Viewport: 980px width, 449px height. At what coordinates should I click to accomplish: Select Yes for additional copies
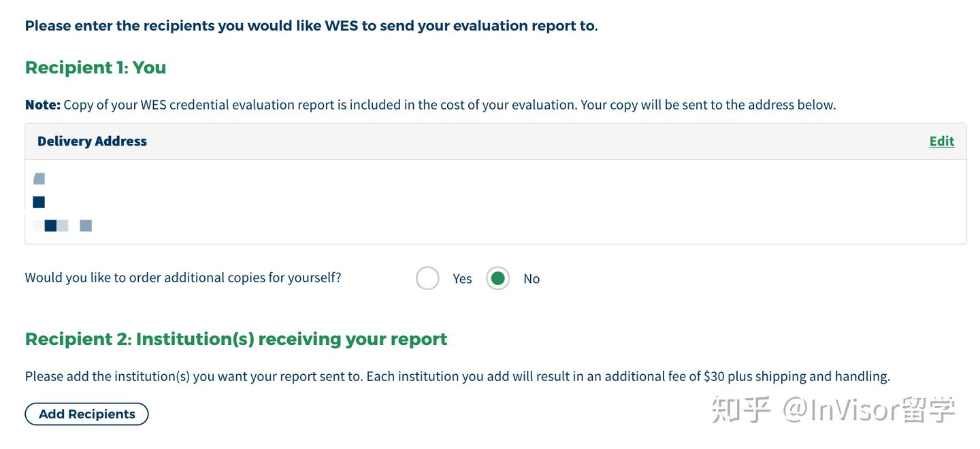tap(427, 278)
